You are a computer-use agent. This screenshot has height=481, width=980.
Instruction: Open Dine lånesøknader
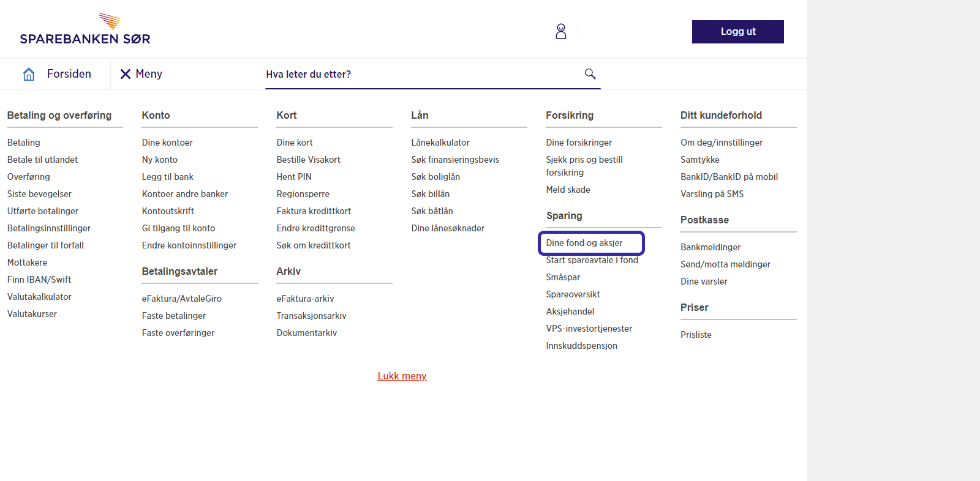click(x=448, y=228)
